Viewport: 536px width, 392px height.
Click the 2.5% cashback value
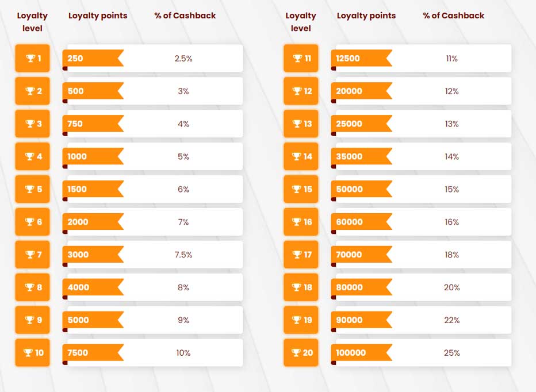tap(183, 59)
